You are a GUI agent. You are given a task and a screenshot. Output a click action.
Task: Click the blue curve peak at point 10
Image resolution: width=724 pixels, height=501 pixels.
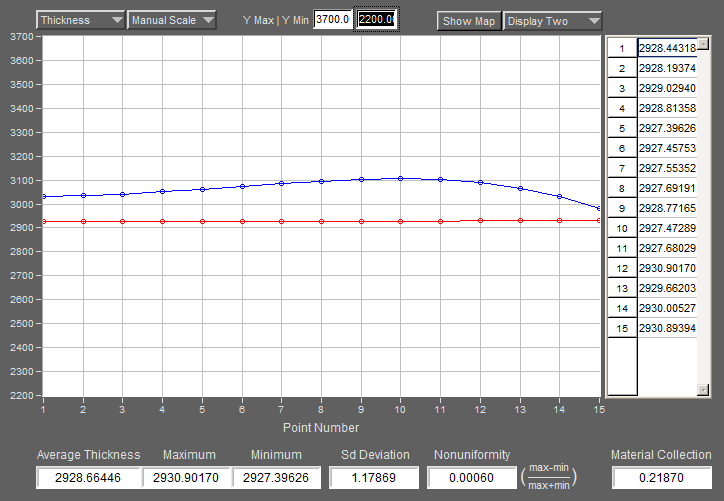point(400,178)
